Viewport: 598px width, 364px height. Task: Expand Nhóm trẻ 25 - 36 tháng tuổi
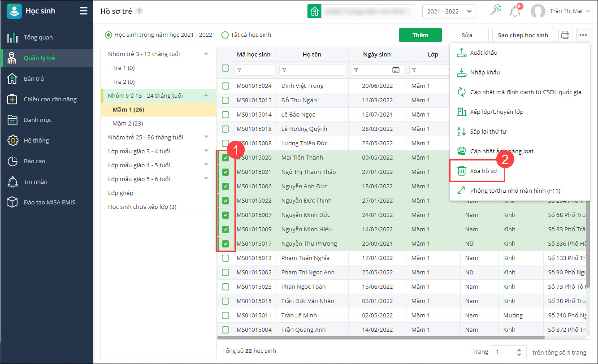pyautogui.click(x=206, y=137)
